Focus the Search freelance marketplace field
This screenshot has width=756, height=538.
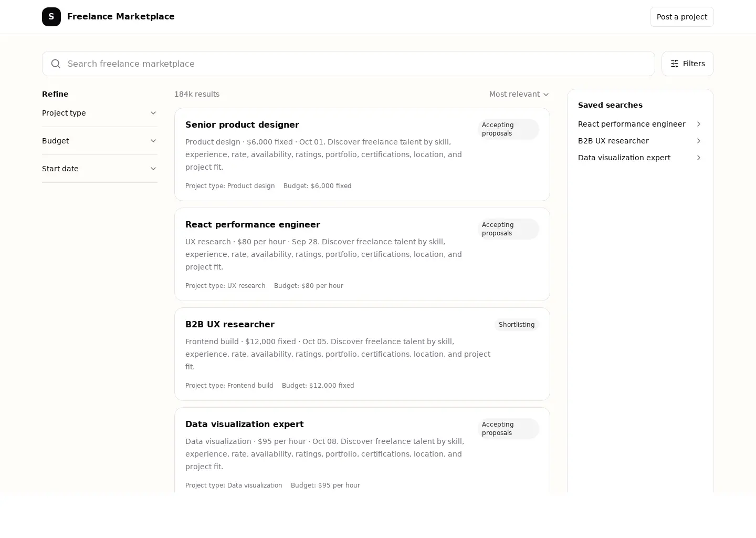(349, 64)
